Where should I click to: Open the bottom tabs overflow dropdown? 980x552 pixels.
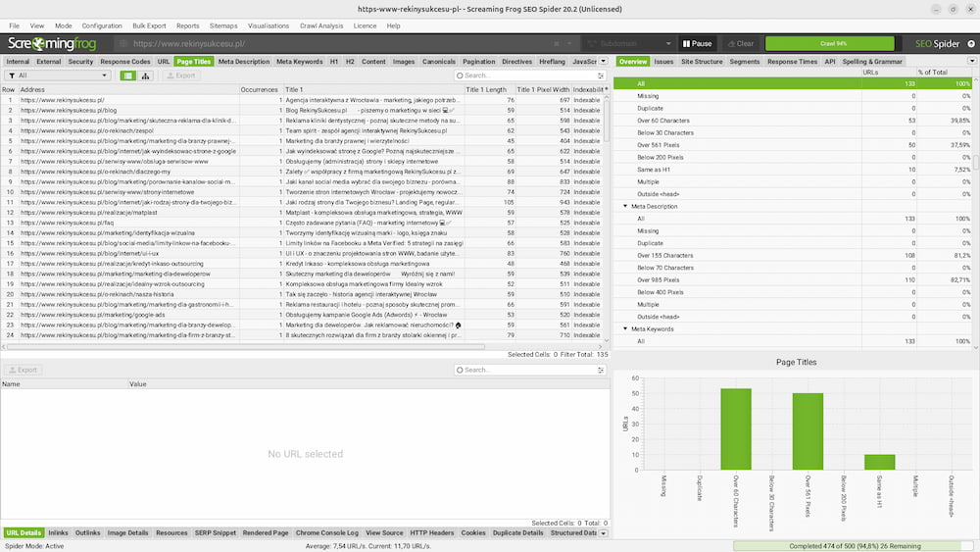click(604, 533)
